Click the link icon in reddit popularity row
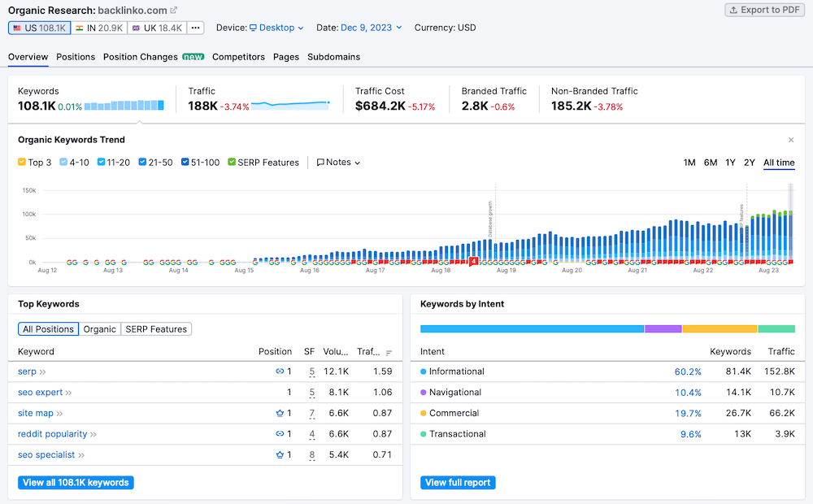The image size is (813, 504). point(280,434)
